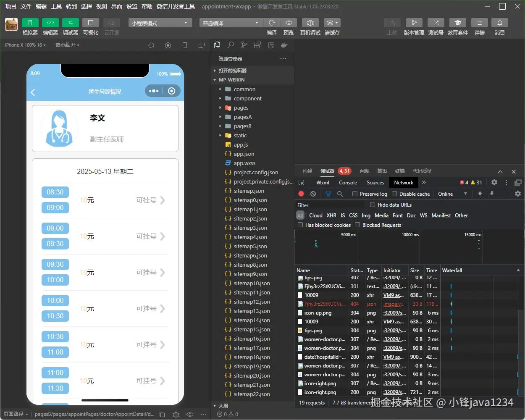Click the compile (编译) refresh icon
This screenshot has width=525, height=420.
tap(272, 23)
